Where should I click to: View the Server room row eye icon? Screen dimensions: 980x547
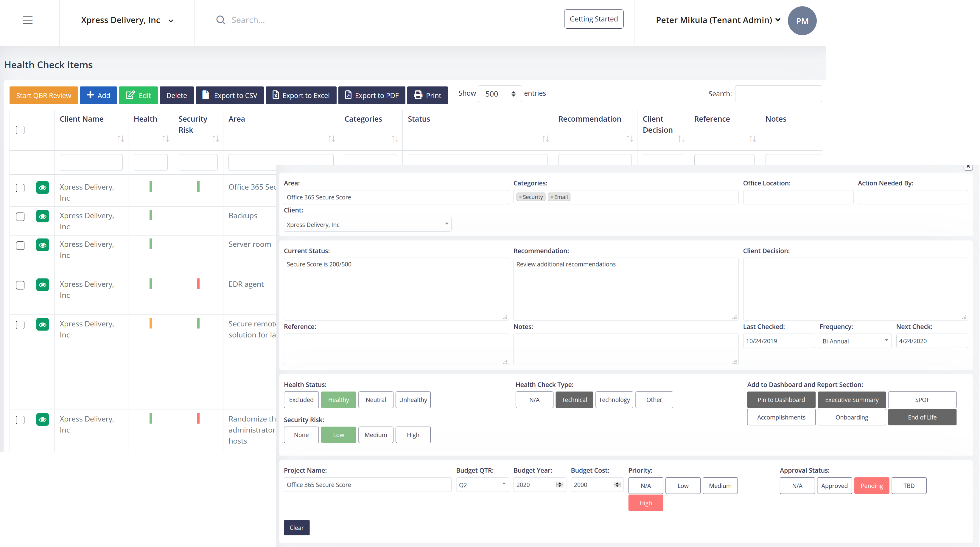(x=43, y=245)
